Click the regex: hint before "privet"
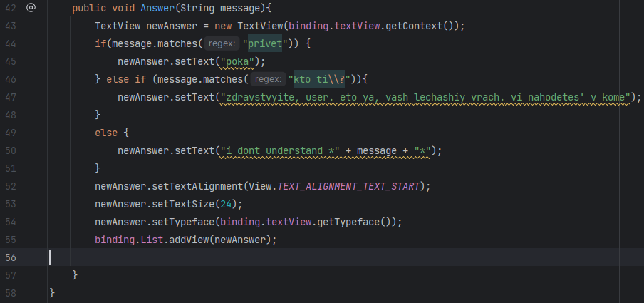This screenshot has height=303, width=644. (x=222, y=43)
